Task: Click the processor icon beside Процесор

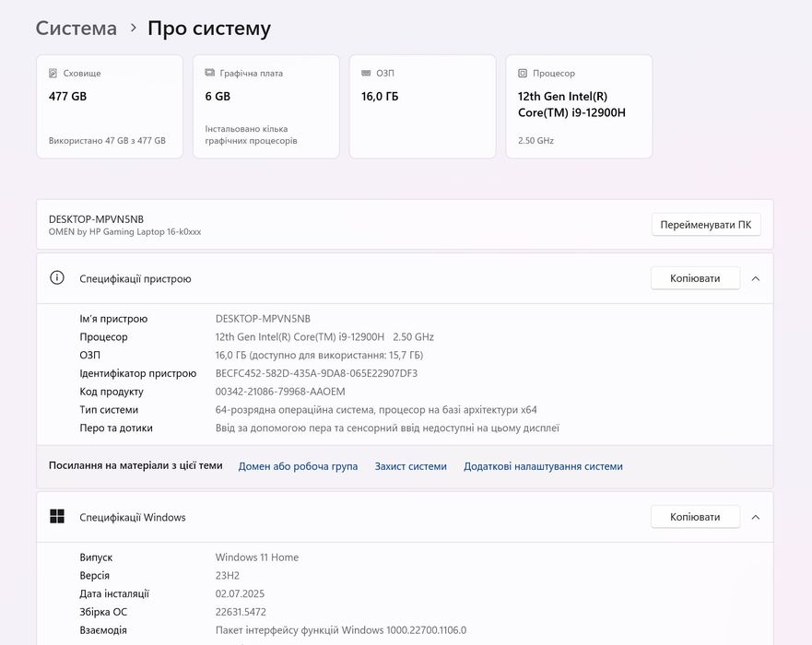Action: coord(524,73)
